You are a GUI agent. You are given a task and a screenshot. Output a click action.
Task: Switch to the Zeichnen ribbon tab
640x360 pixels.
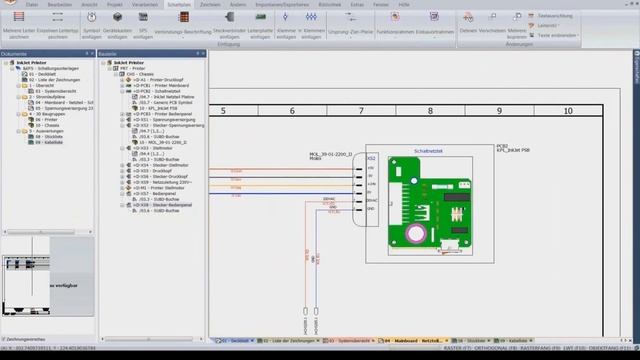click(x=210, y=4)
